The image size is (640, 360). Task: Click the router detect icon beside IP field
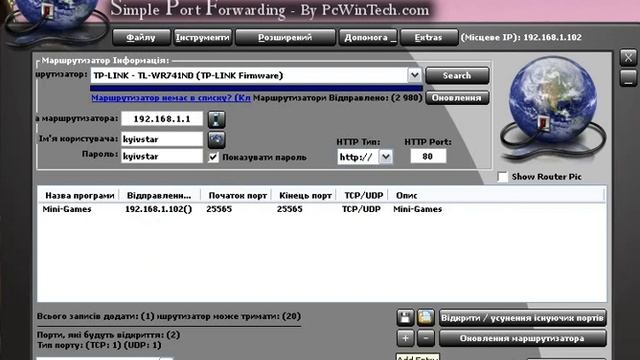[x=216, y=119]
